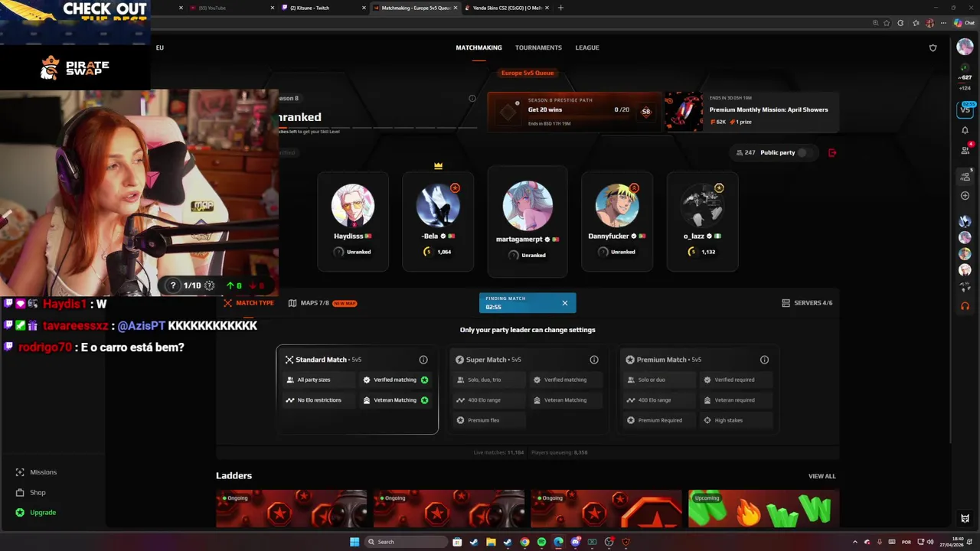980x551 pixels.
Task: Click the red leave party icon
Action: click(832, 152)
